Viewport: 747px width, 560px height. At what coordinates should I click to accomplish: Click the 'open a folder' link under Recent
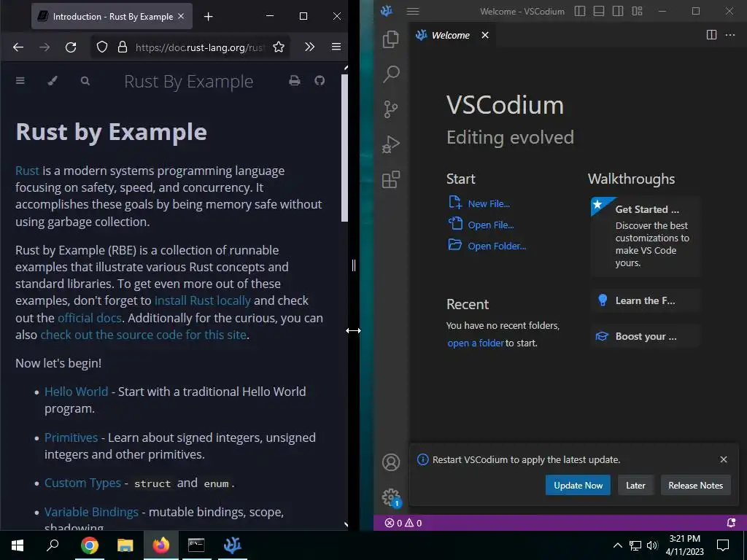click(476, 343)
